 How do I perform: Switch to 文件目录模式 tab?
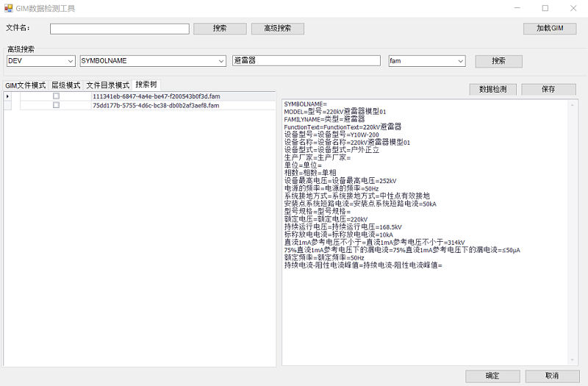click(x=108, y=85)
